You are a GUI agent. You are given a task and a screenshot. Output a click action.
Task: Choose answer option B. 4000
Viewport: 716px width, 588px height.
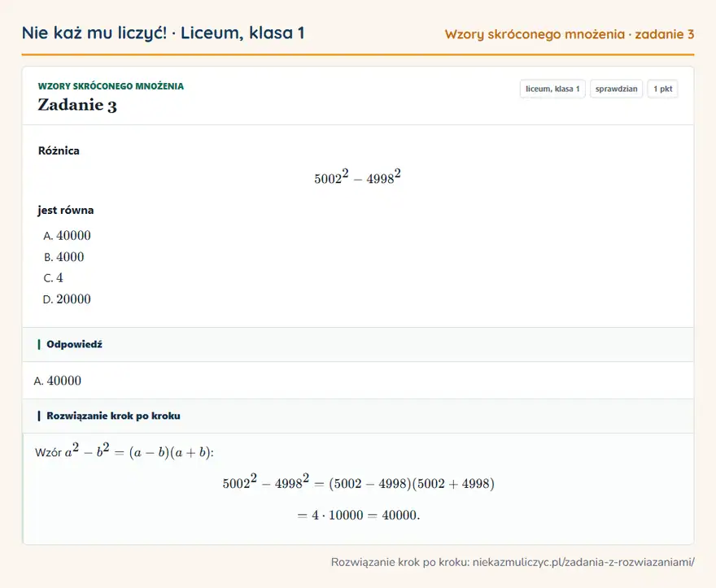point(64,257)
